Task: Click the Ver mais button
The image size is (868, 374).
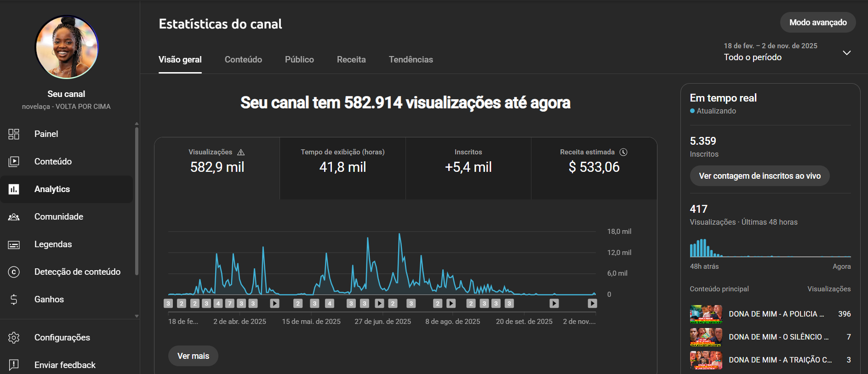Action: click(193, 356)
